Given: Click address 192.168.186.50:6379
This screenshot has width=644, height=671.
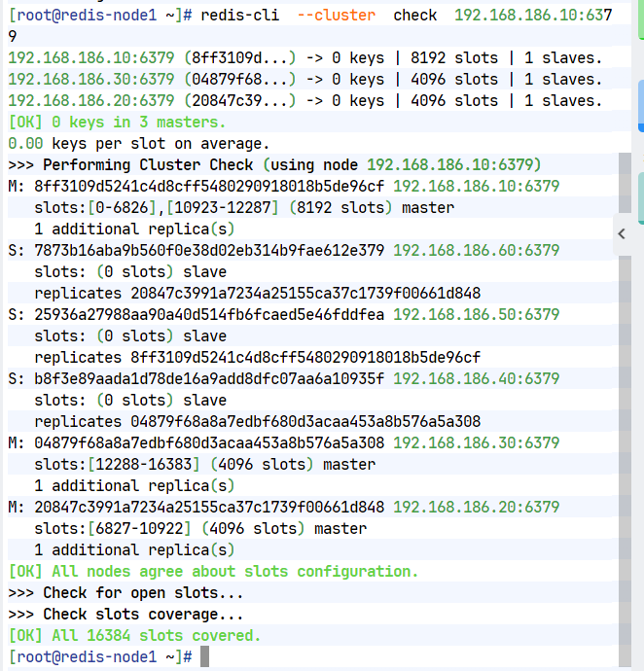Looking at the screenshot, I should point(476,315).
